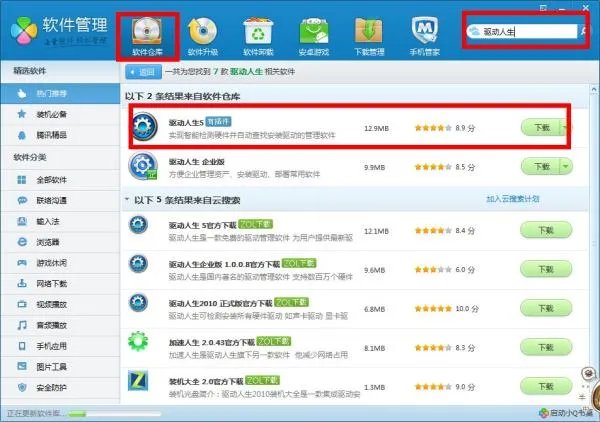Viewport: 600px width, 422px height.
Task: Click 启动小Q书桌 in the status bar
Action: (566, 413)
